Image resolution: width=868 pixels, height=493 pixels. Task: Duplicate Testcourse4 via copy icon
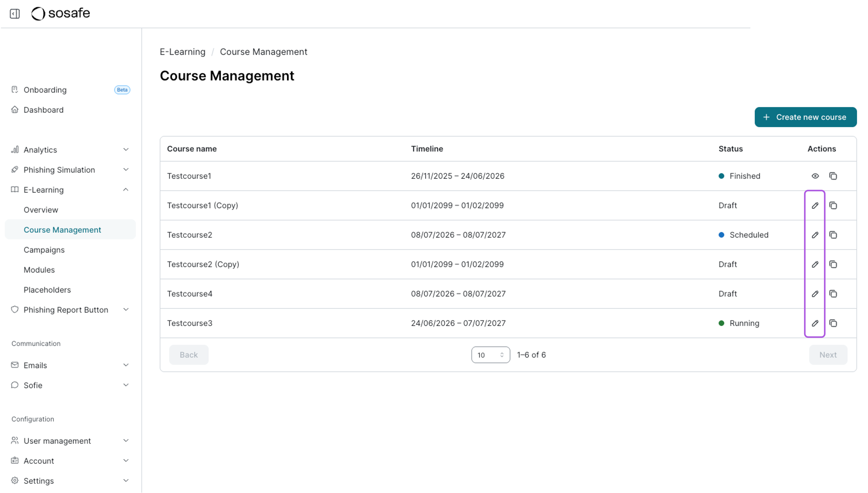pos(833,294)
